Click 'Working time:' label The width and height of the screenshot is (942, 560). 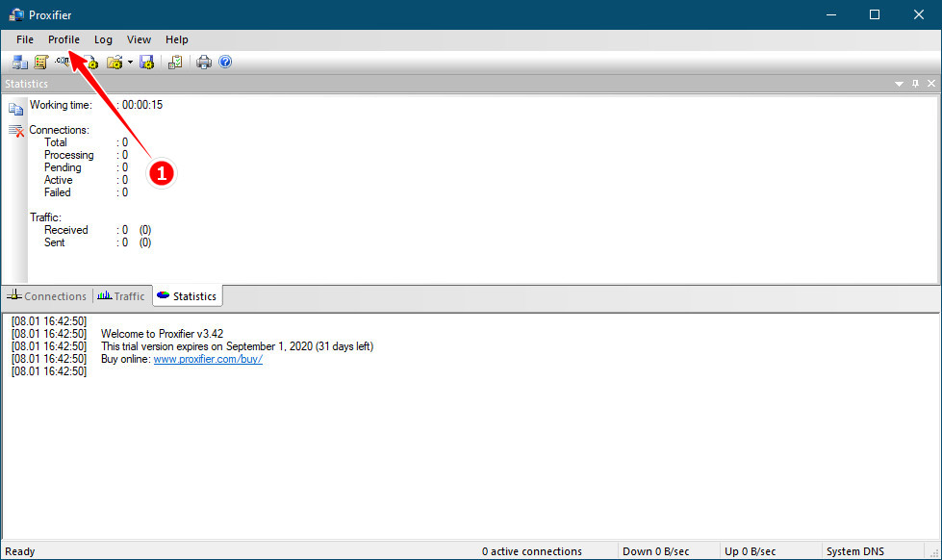click(x=61, y=105)
